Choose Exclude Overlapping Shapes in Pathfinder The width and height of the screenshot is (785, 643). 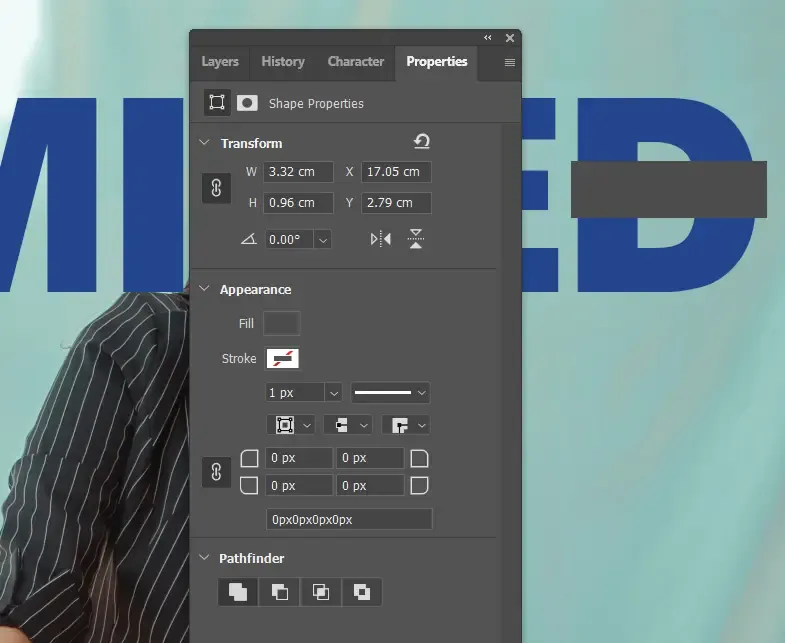click(362, 592)
